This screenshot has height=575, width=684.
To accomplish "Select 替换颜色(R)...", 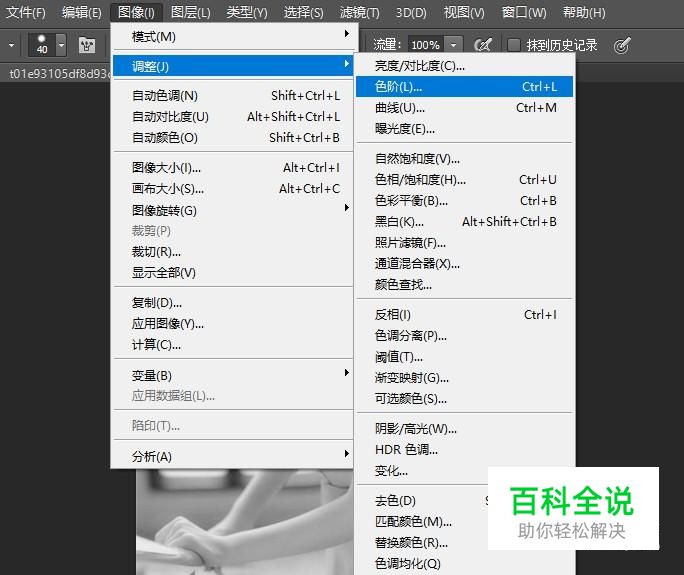I will pos(421,543).
